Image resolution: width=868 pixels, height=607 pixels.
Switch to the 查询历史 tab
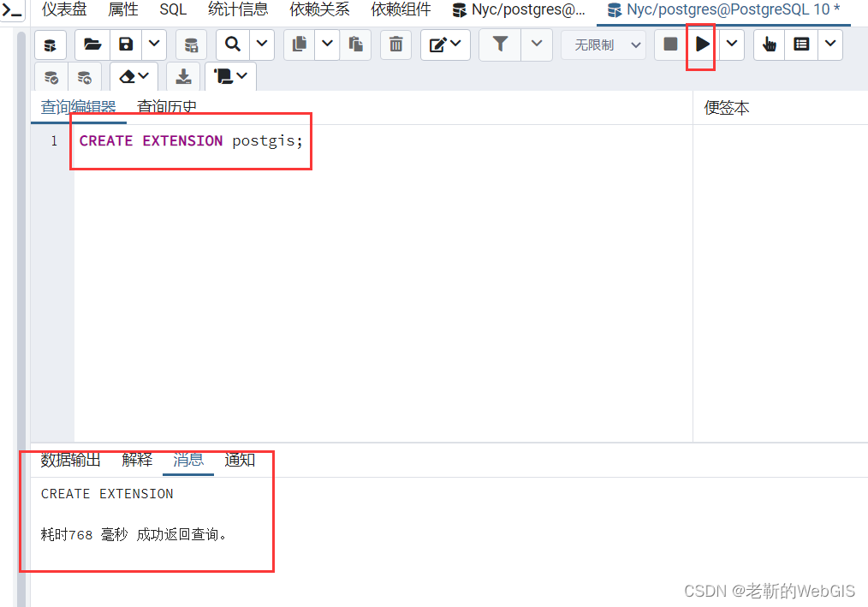[x=168, y=107]
